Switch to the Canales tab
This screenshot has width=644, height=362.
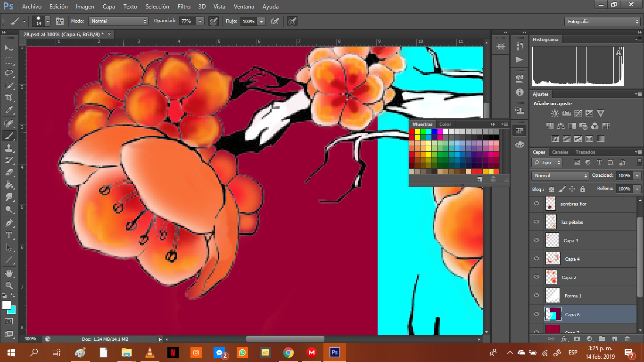click(560, 152)
